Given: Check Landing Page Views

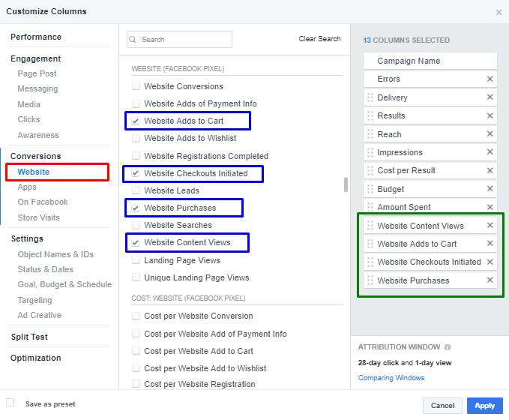Looking at the screenshot, I should pyautogui.click(x=136, y=260).
